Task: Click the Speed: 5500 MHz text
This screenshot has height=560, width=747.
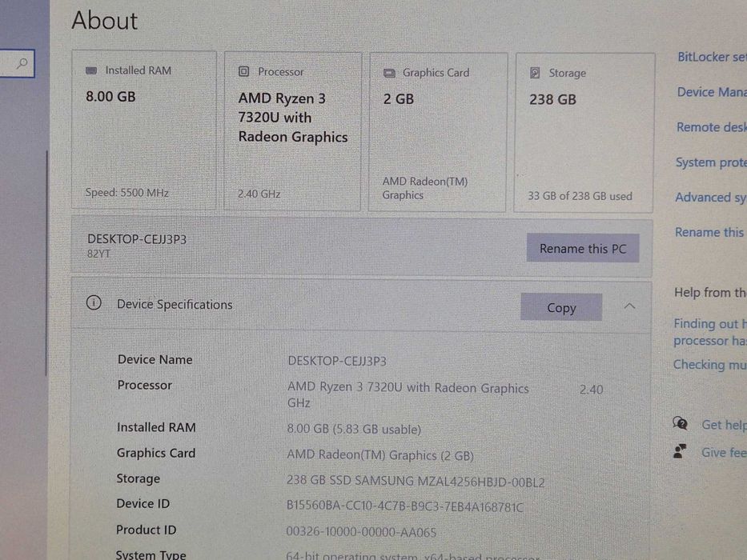Action: click(127, 192)
